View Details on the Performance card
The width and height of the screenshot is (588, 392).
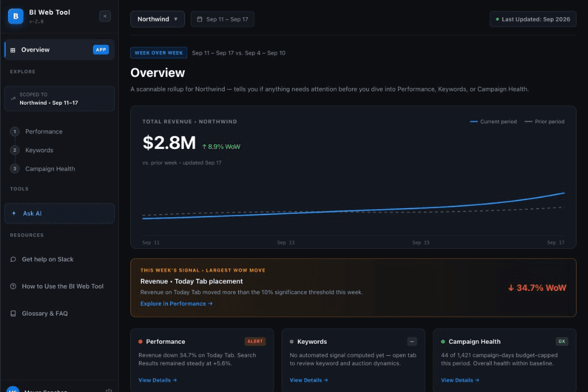[x=157, y=380]
